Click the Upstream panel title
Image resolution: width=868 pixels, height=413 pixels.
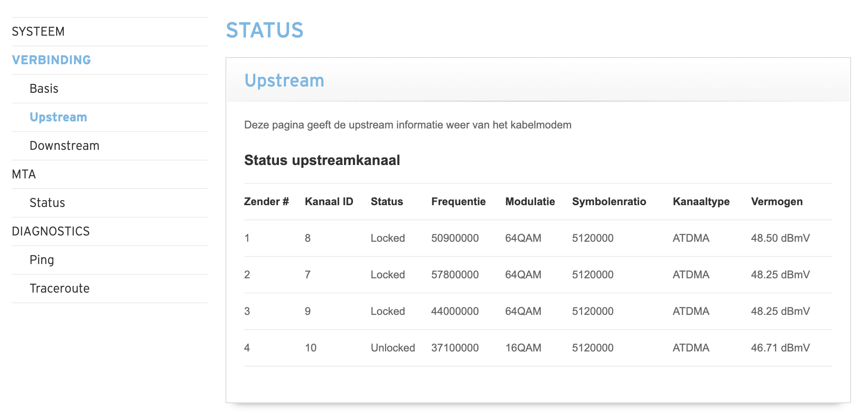pyautogui.click(x=284, y=81)
